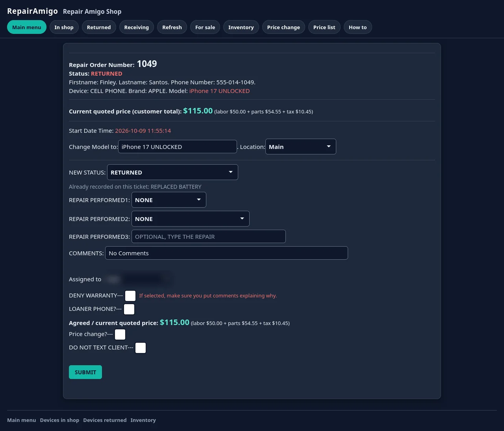Click the footer Main menu link
The height and width of the screenshot is (431, 504).
22,420
